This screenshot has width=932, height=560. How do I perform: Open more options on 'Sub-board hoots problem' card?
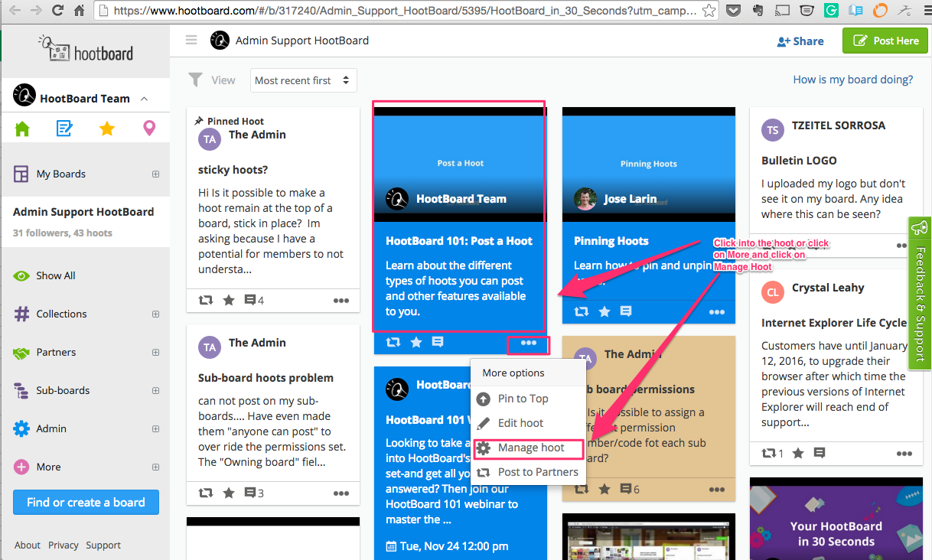(x=341, y=493)
